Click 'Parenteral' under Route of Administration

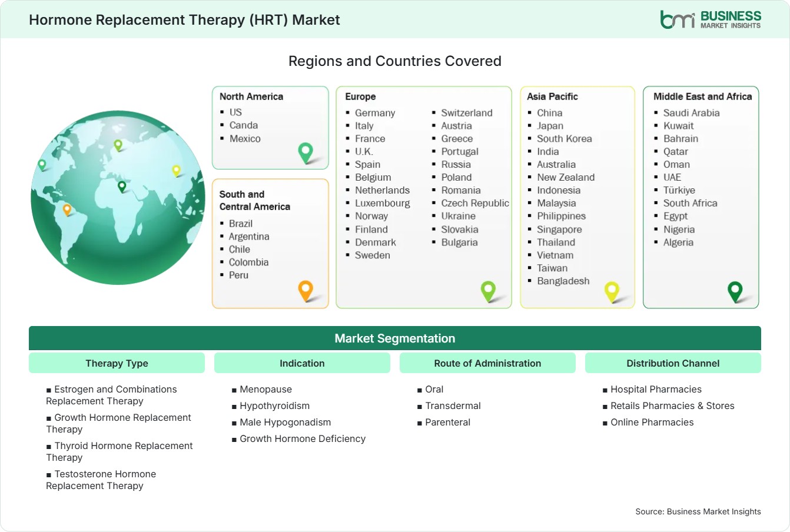point(448,423)
